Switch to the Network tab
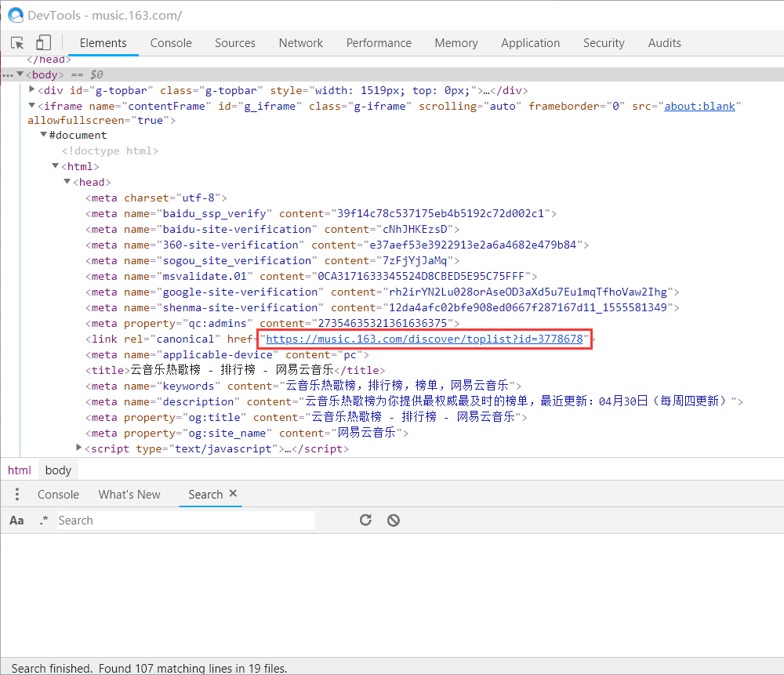This screenshot has height=675, width=784. tap(301, 43)
